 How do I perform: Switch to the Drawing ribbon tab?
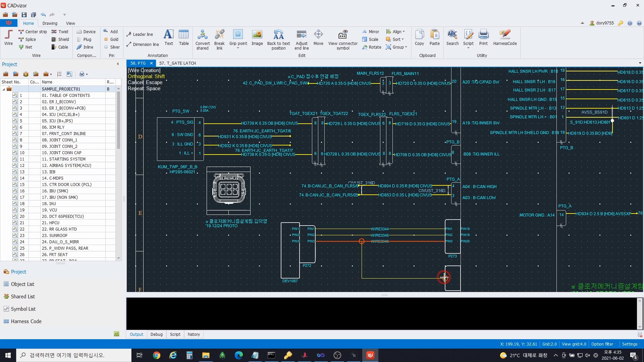[x=50, y=23]
